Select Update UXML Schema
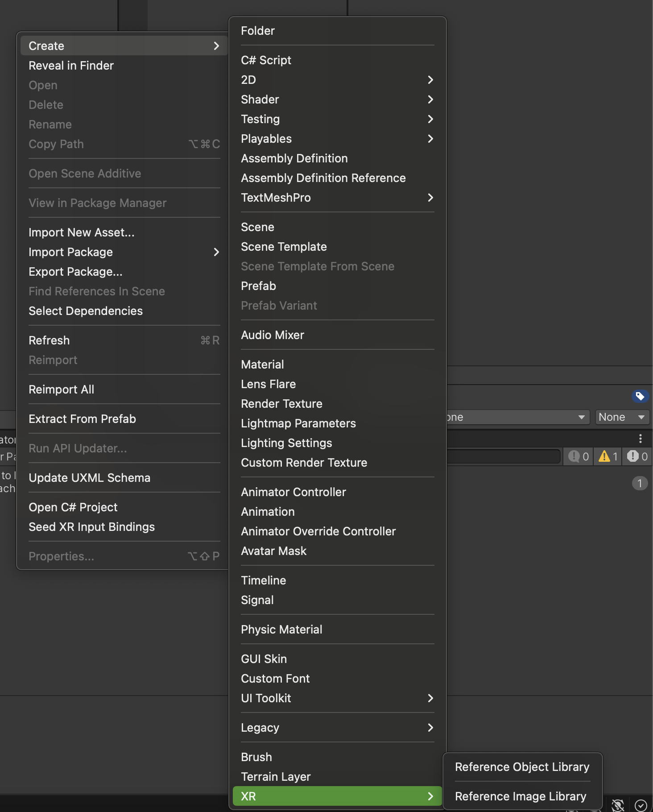 click(x=124, y=478)
